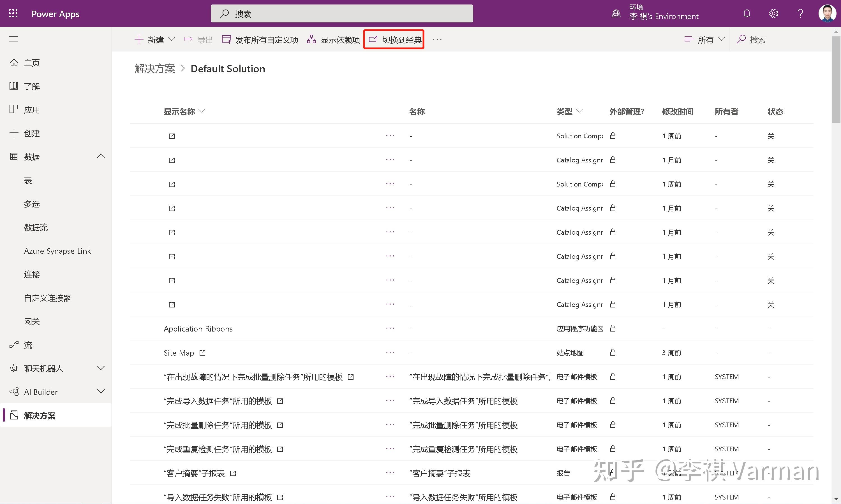Viewport: 841px width, 504px height.
Task: Collapse the 数据 navigation section
Action: [x=101, y=157]
